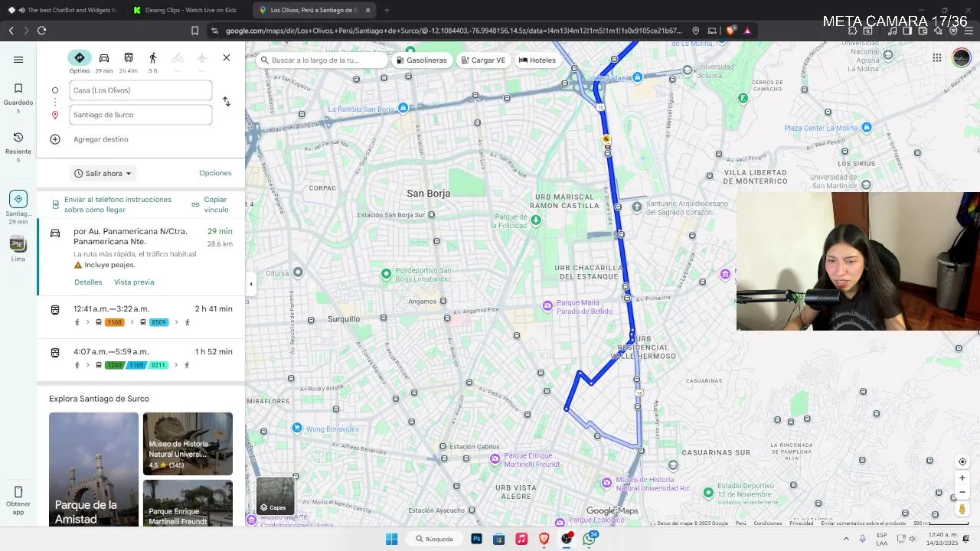
Task: Click the taskbar Búsqueda search box
Action: [x=434, y=539]
